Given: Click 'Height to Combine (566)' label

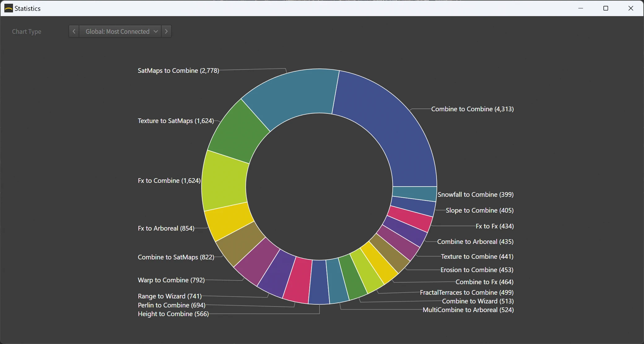Looking at the screenshot, I should (x=173, y=314).
